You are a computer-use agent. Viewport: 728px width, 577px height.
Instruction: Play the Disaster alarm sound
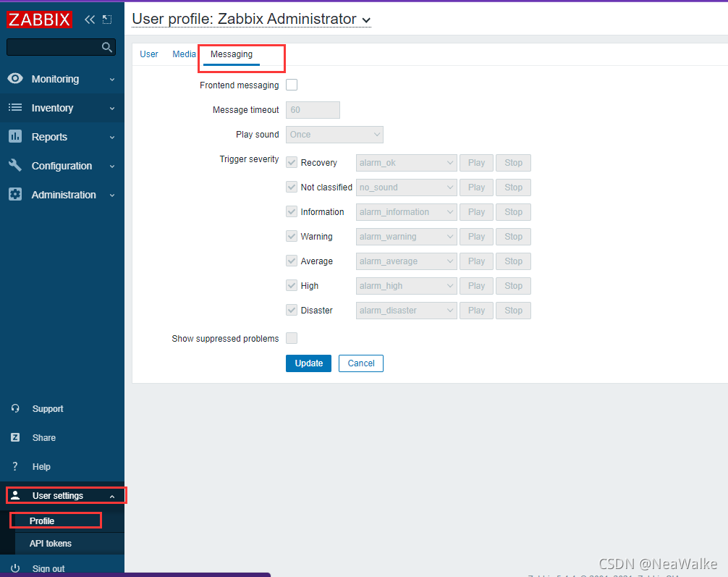(x=476, y=311)
